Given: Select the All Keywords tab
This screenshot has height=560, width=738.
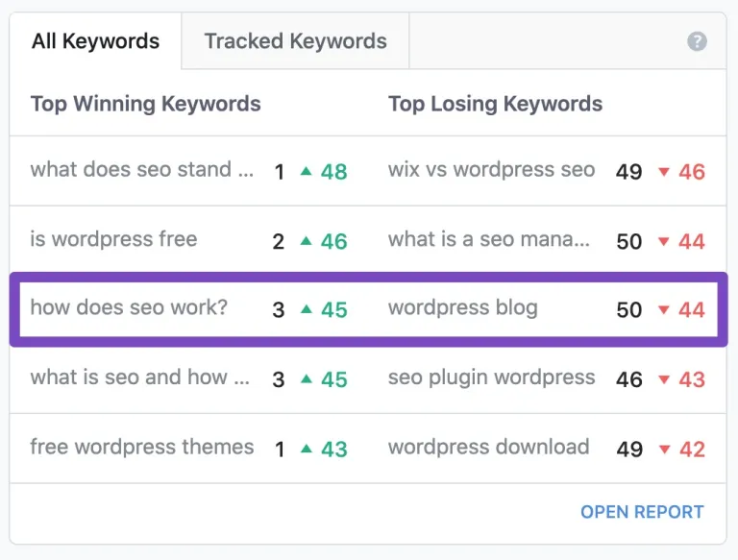Looking at the screenshot, I should pyautogui.click(x=95, y=41).
